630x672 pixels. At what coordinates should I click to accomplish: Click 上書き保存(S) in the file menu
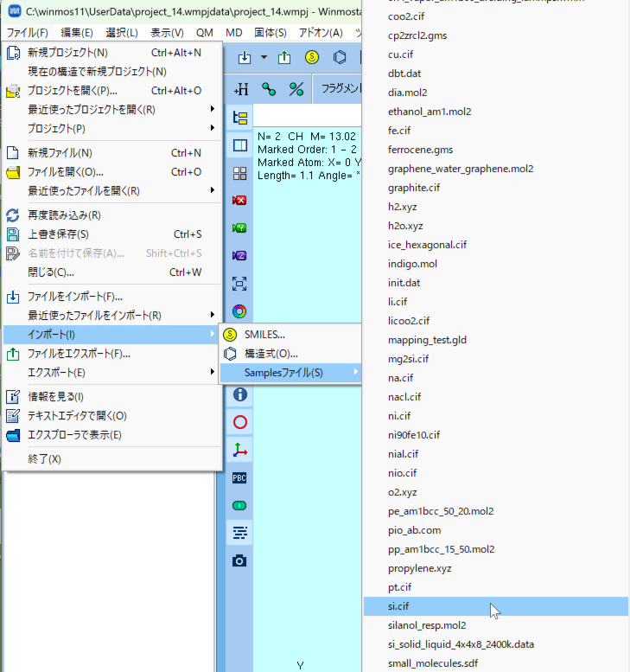[x=59, y=234]
